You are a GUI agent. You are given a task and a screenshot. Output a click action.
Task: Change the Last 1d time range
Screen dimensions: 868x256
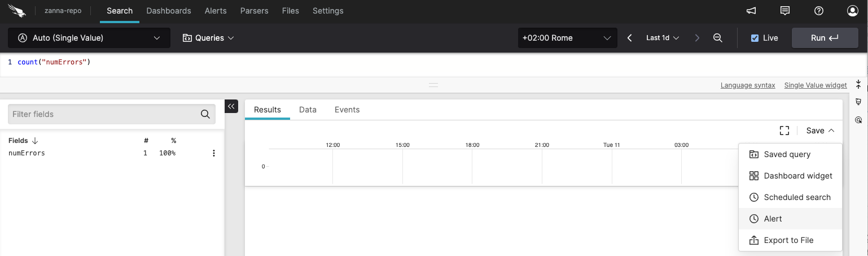click(x=662, y=38)
